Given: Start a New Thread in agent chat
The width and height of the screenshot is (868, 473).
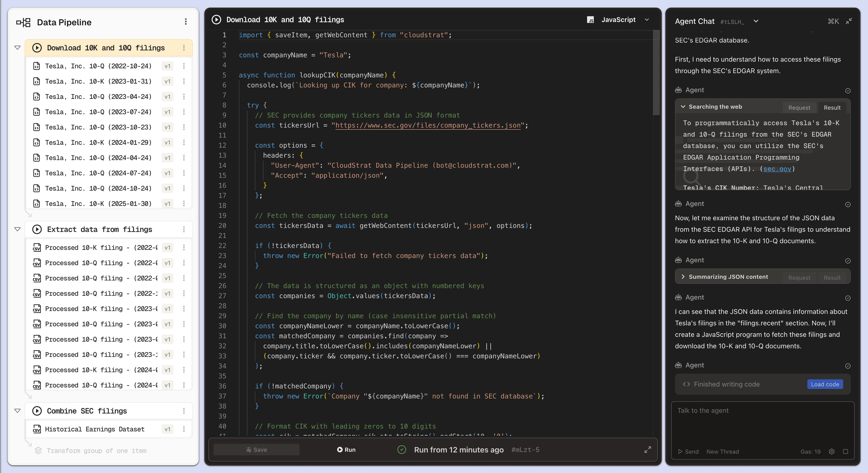Looking at the screenshot, I should [x=723, y=451].
